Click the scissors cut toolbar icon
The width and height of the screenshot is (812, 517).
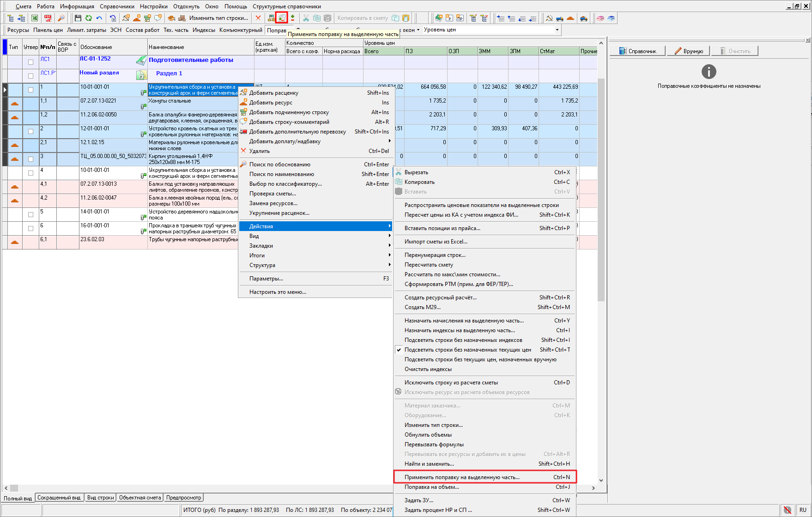[306, 18]
